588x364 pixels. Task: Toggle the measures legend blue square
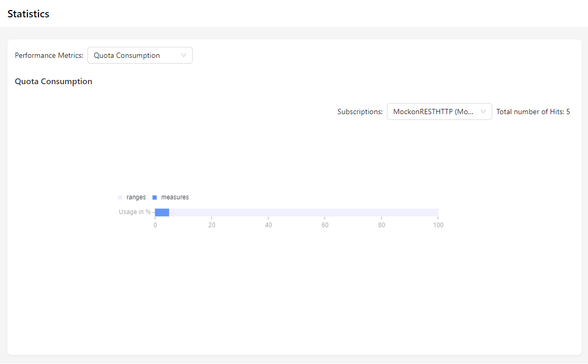[x=155, y=197]
